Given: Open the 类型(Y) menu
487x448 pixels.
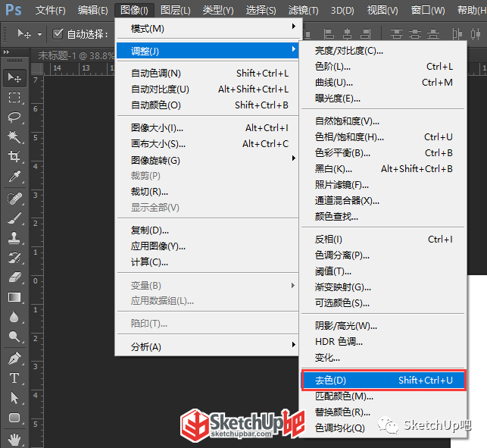Looking at the screenshot, I should (x=218, y=11).
